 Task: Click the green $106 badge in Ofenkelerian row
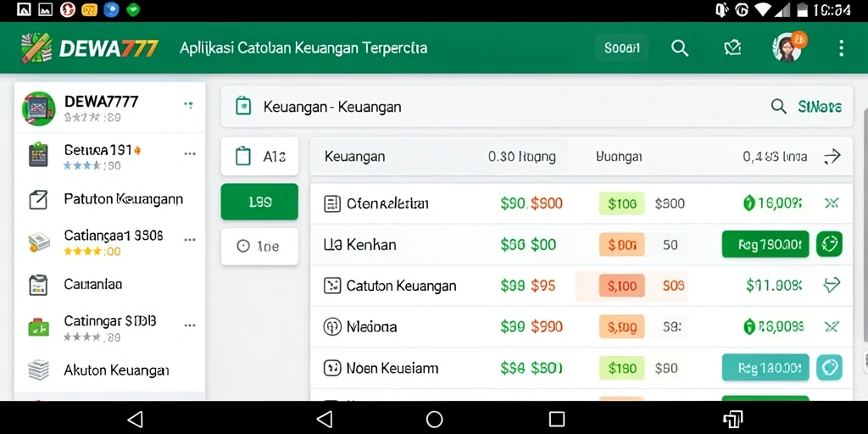[x=621, y=203]
